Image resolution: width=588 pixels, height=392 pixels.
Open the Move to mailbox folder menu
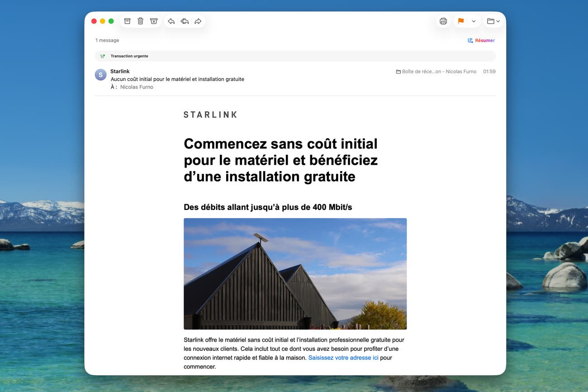click(x=493, y=21)
